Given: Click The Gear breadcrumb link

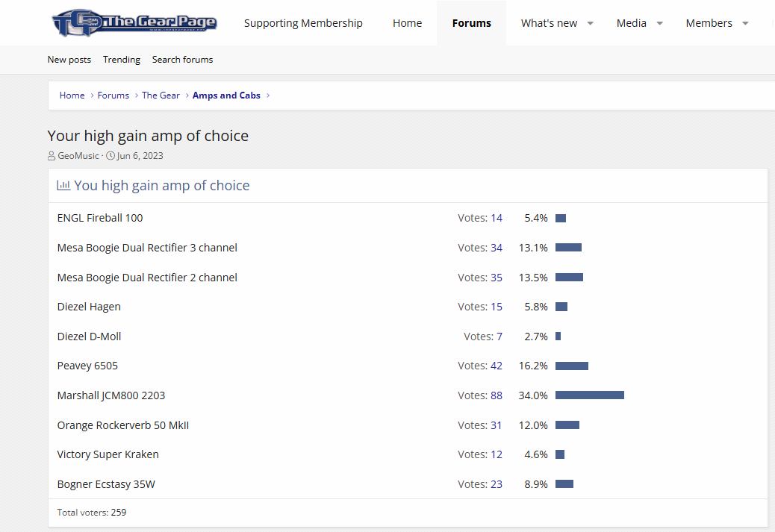Looking at the screenshot, I should point(161,96).
